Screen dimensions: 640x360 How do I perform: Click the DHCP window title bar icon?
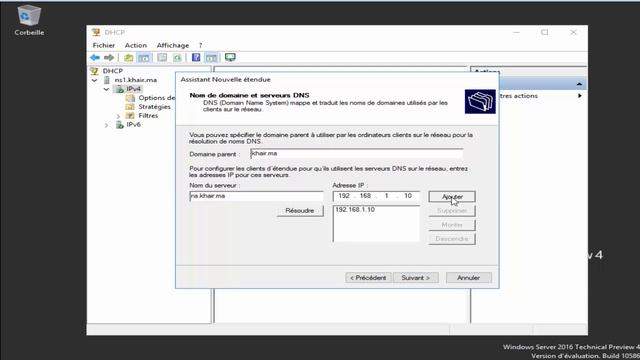click(96, 32)
